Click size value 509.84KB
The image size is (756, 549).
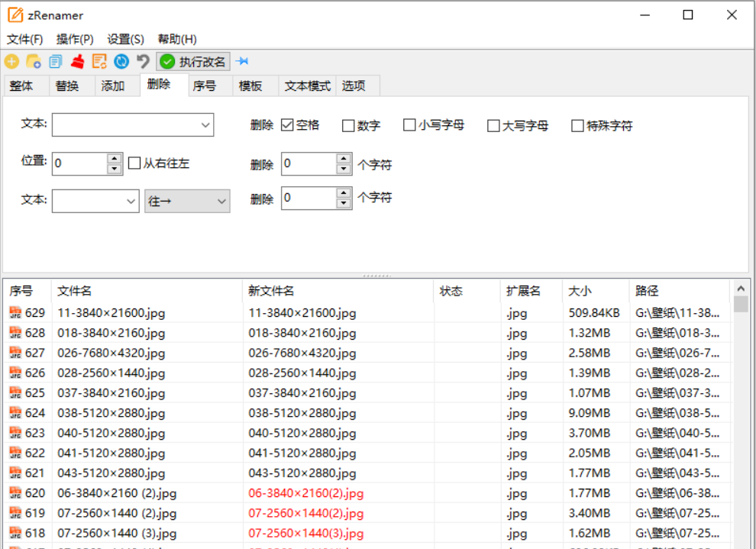(x=594, y=313)
